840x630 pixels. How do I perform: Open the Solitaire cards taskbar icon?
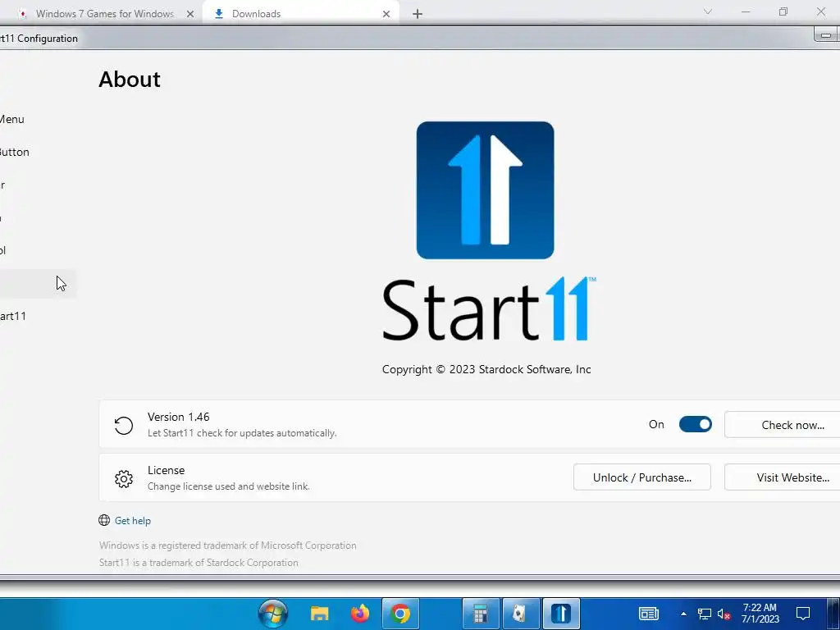click(x=520, y=614)
